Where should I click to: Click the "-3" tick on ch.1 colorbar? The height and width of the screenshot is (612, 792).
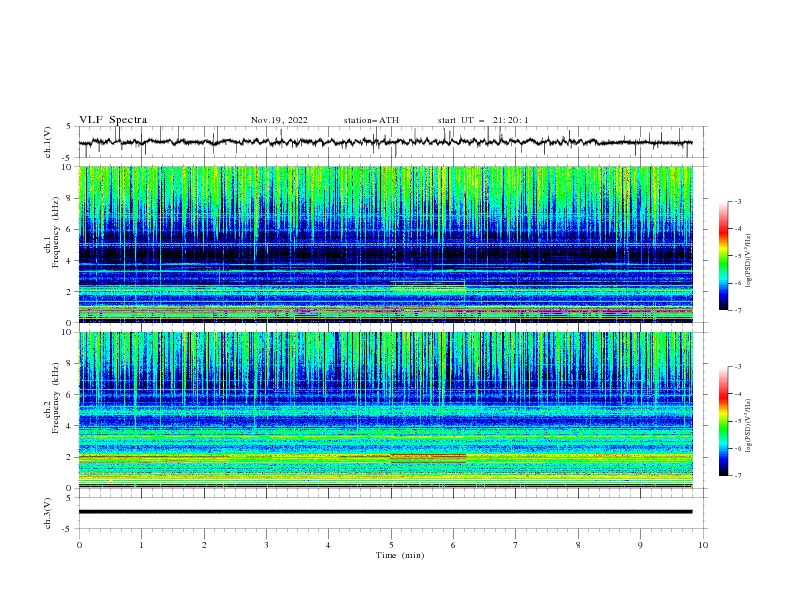pyautogui.click(x=737, y=201)
